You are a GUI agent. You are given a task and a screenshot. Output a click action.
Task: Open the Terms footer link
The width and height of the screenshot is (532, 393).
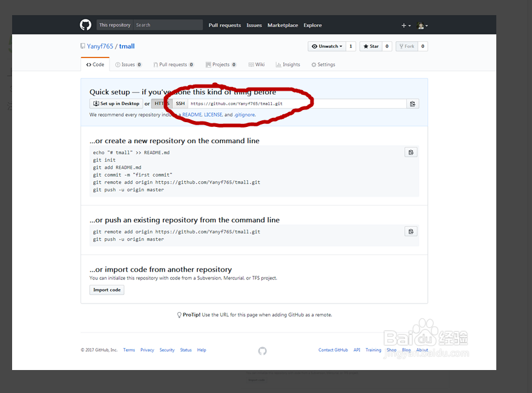coord(129,350)
